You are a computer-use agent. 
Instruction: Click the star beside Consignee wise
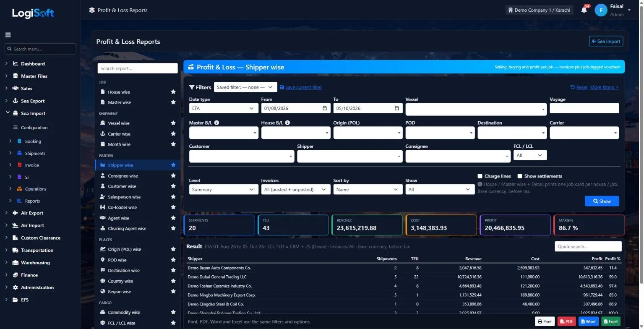pos(173,176)
